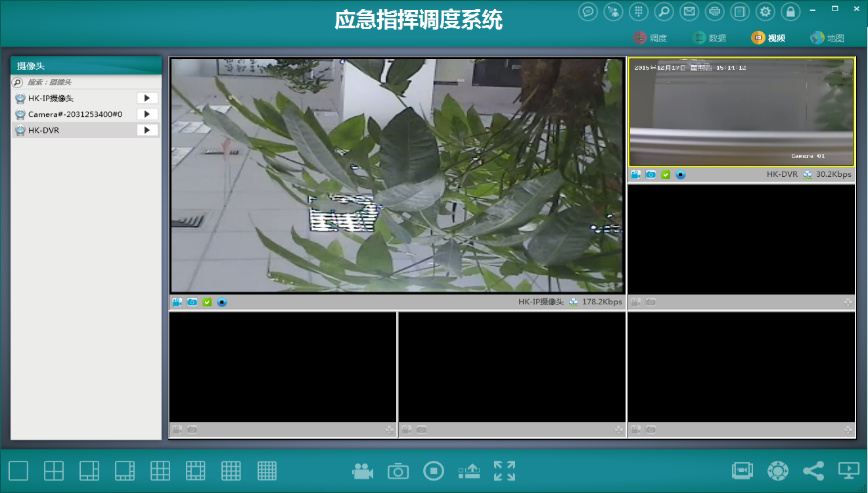Go to the 调度 dispatch tab
This screenshot has width=868, height=493.
tap(651, 38)
